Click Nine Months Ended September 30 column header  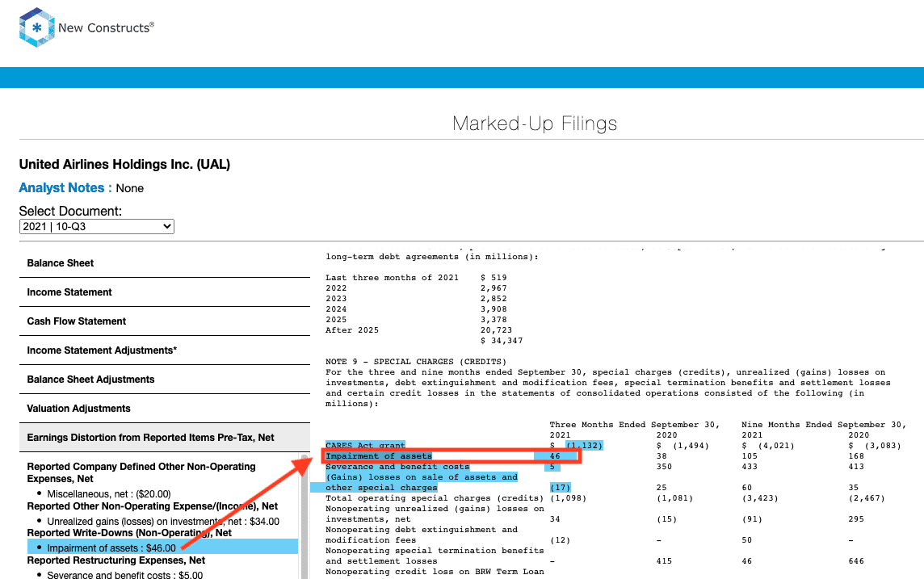824,424
